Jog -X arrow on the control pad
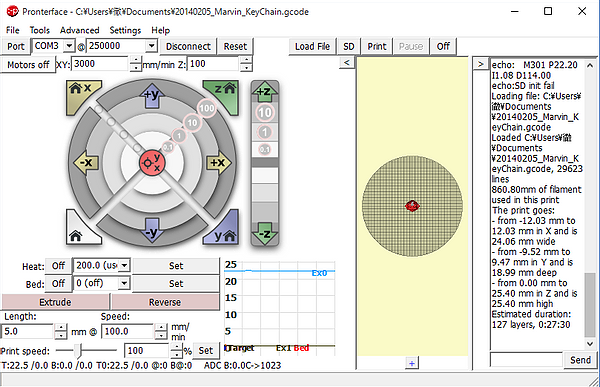The width and height of the screenshot is (600, 387). point(86,163)
